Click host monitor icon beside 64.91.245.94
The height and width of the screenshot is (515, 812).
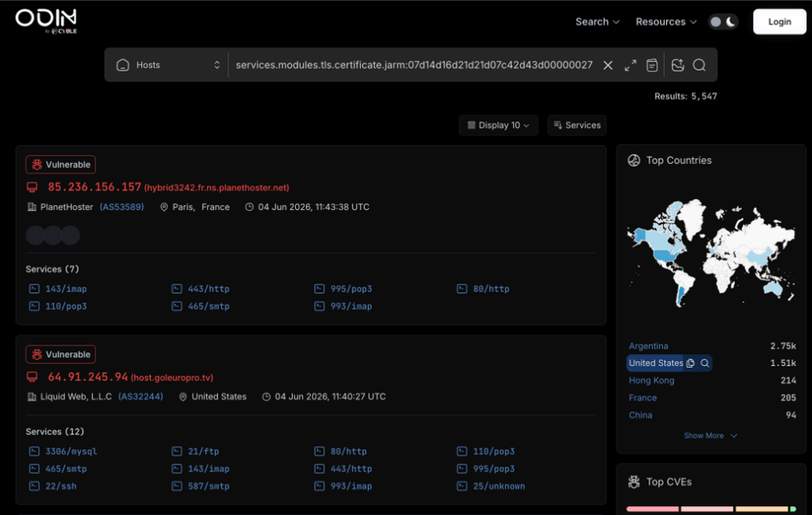click(32, 377)
